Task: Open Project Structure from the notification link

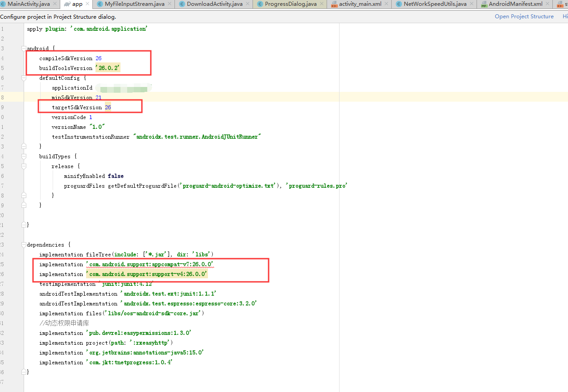Action: 524,16
